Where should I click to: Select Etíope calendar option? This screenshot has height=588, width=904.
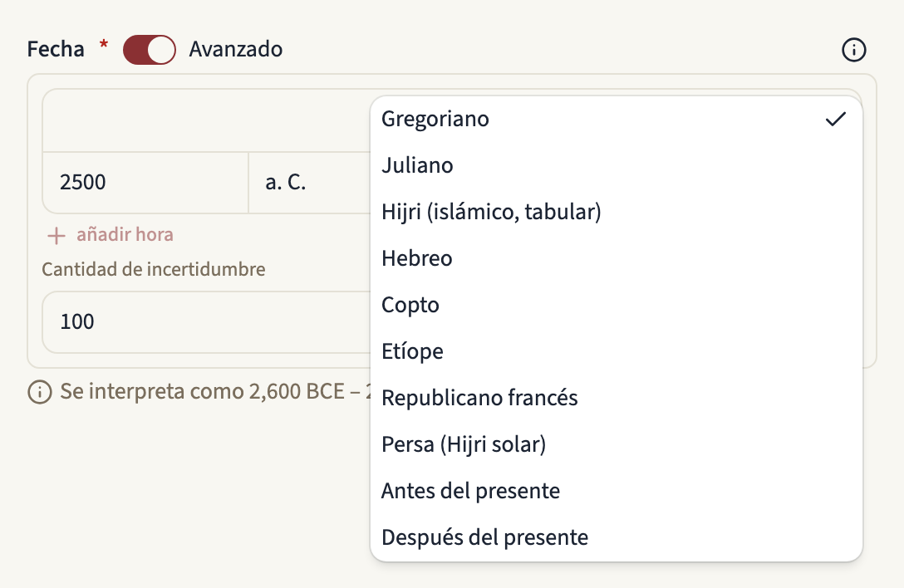pyautogui.click(x=617, y=351)
